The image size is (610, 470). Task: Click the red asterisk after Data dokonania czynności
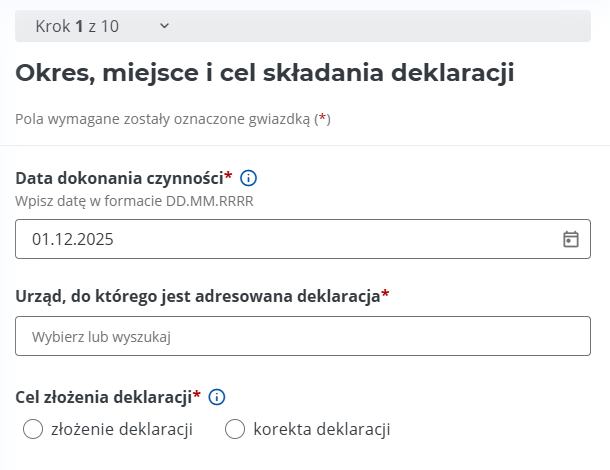coord(228,177)
